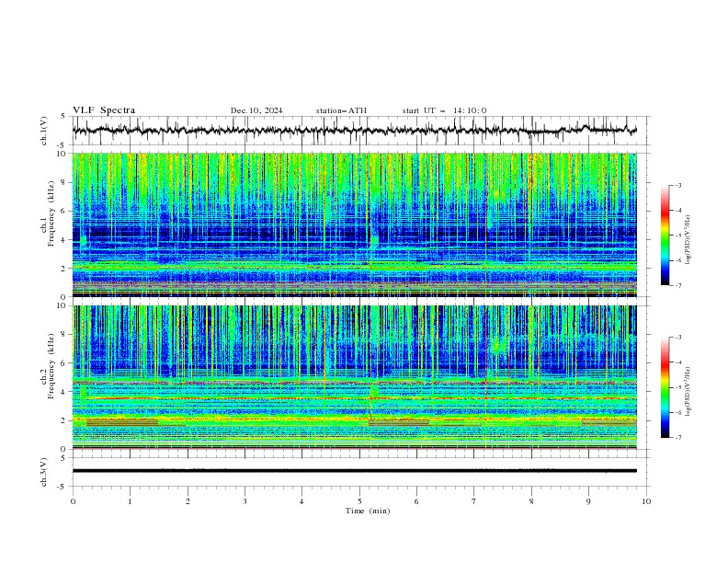Click the ch.1 voltage waveform trace

coord(355,131)
